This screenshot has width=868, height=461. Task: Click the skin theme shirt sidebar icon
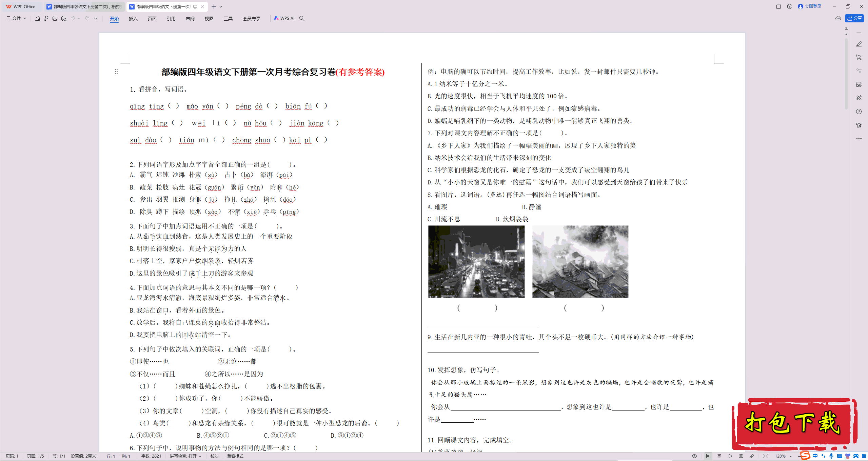859,125
